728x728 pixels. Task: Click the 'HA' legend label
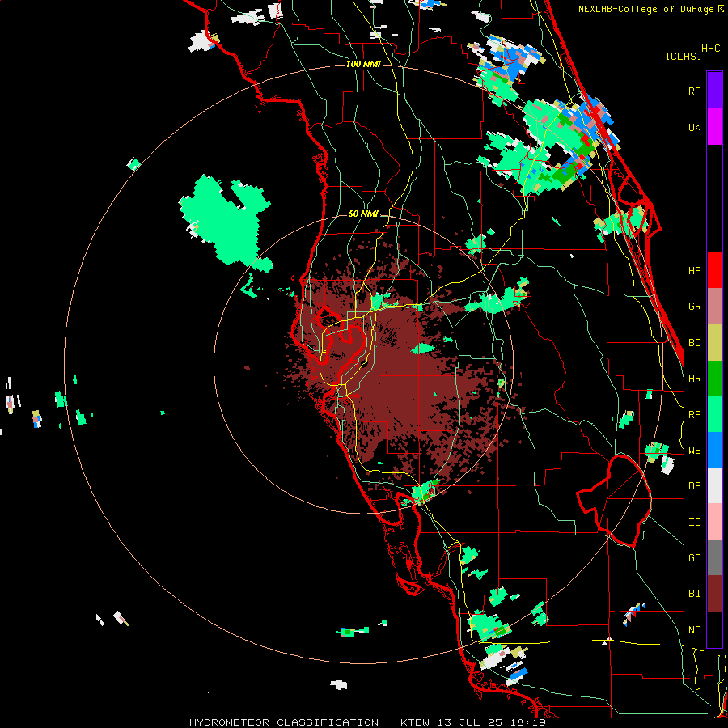click(694, 271)
